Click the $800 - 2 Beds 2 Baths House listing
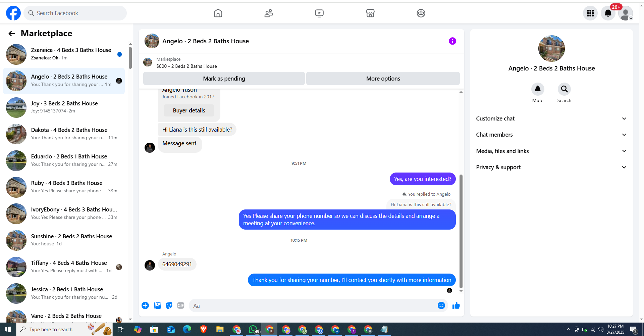Screen dimensions: 644x336 point(186,66)
